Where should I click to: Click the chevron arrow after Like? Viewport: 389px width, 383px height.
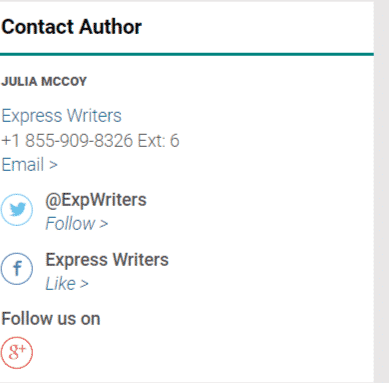(84, 284)
